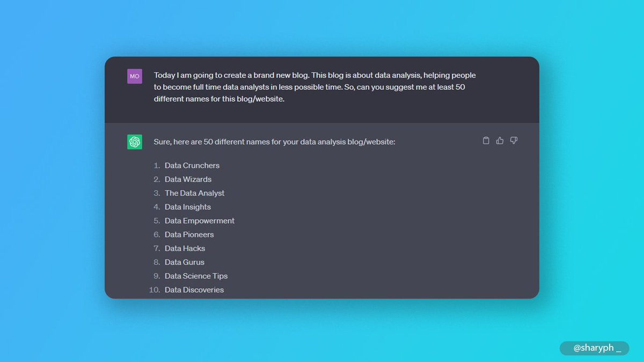This screenshot has width=644, height=362.
Task: Click the green ChatGPT avatar icon
Action: (135, 142)
